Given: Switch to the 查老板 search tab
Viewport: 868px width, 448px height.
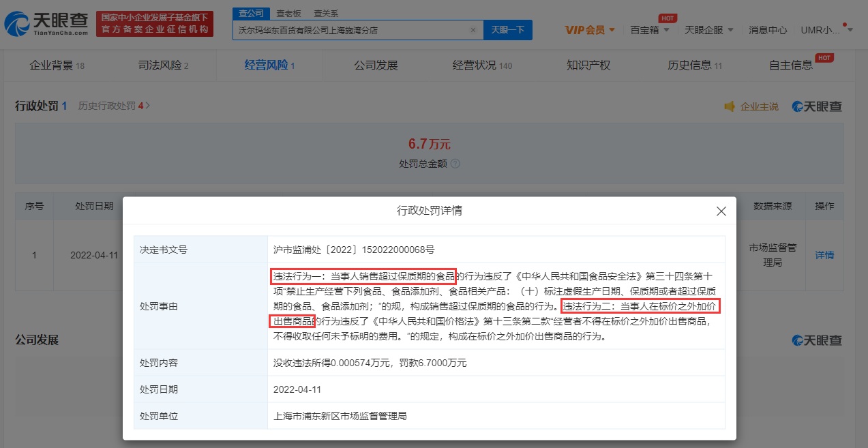Looking at the screenshot, I should coord(290,13).
